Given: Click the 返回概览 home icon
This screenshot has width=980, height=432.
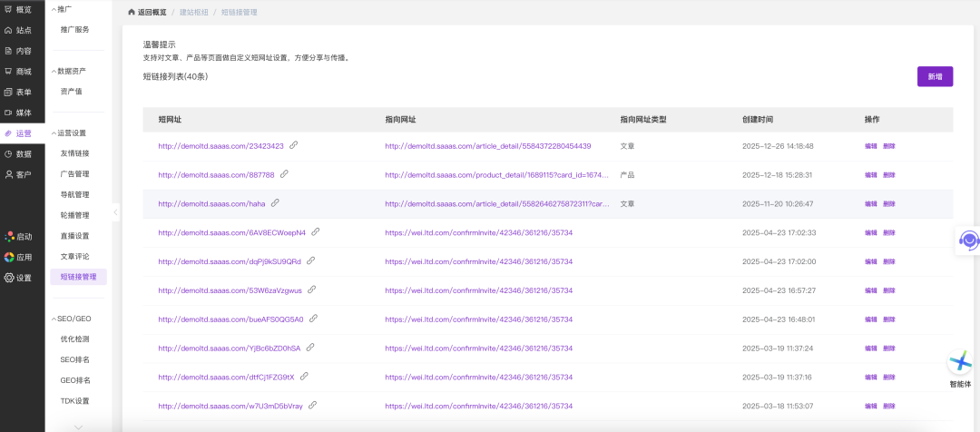Looking at the screenshot, I should click(132, 13).
